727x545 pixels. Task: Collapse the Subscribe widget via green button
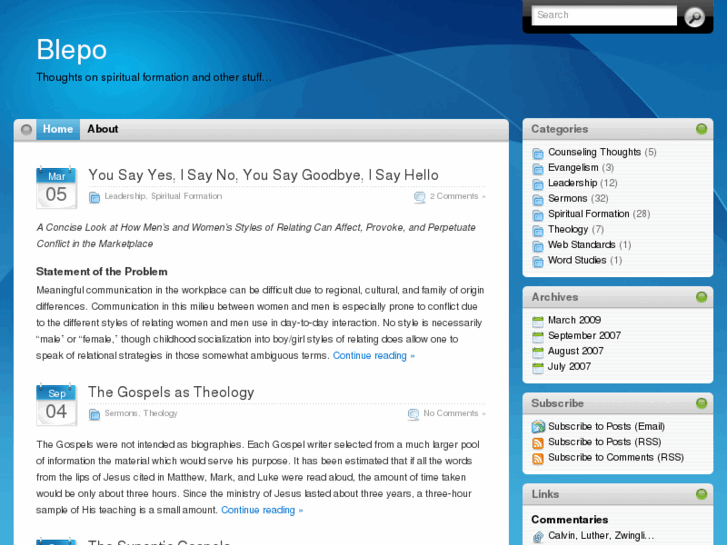(701, 403)
